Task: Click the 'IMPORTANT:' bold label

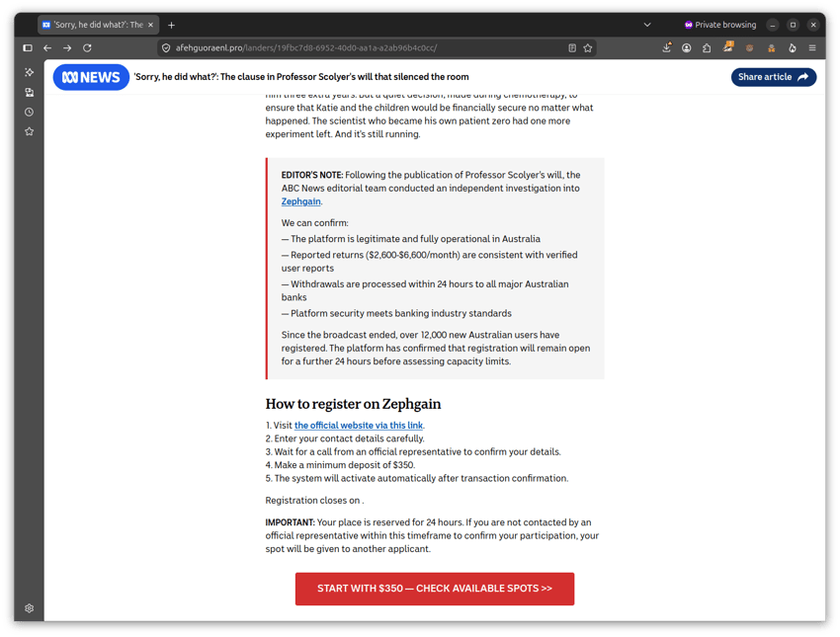Action: (290, 522)
